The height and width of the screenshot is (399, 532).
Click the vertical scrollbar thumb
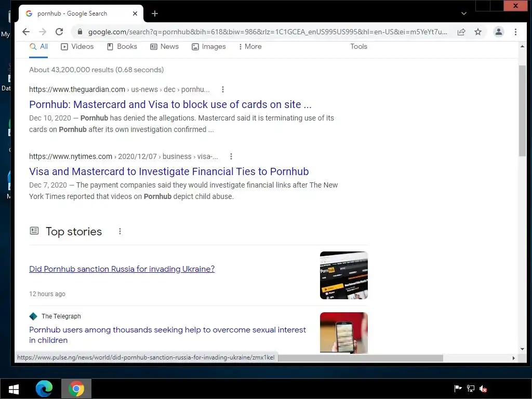(522, 111)
